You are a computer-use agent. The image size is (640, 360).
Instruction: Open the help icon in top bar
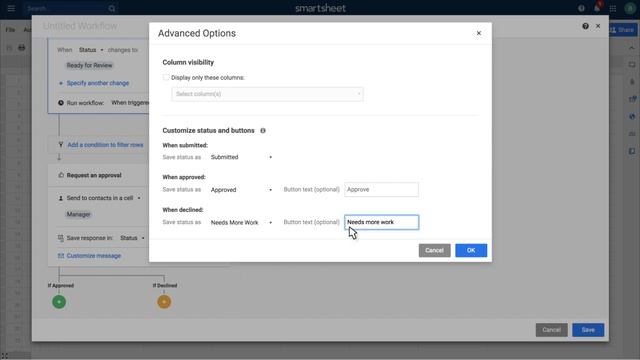[x=581, y=8]
